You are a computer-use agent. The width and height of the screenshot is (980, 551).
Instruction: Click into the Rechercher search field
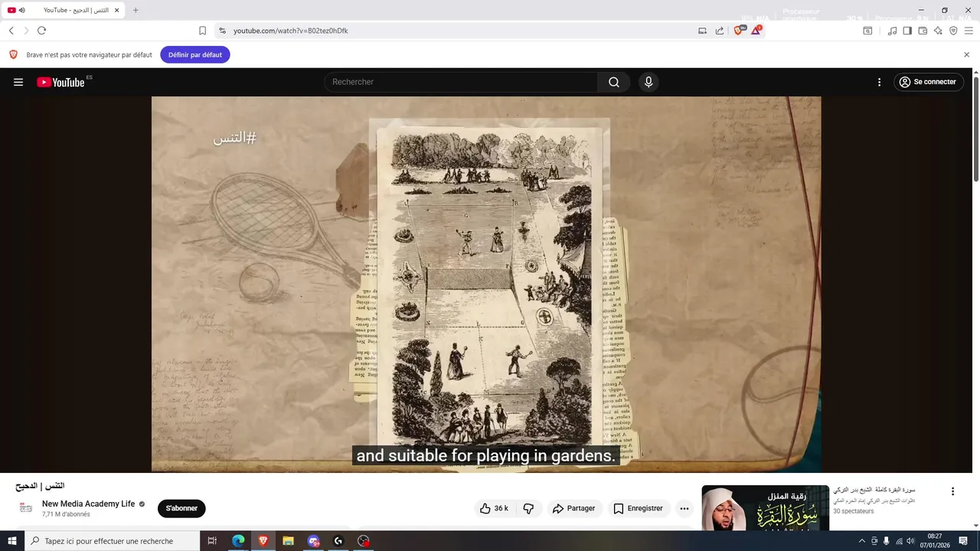(x=461, y=82)
